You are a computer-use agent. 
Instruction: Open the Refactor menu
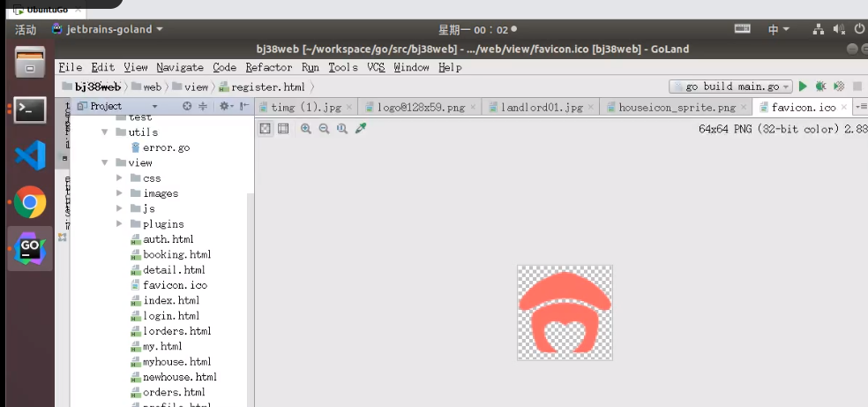coord(269,67)
